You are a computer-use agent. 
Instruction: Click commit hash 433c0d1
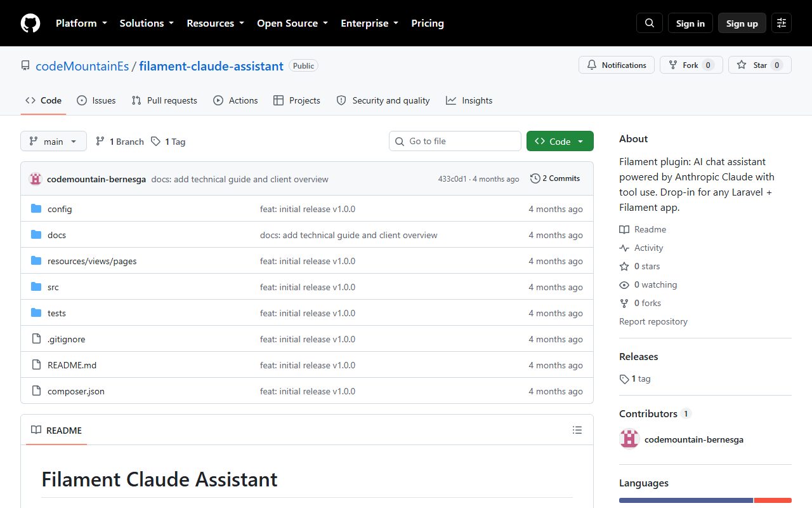click(452, 179)
